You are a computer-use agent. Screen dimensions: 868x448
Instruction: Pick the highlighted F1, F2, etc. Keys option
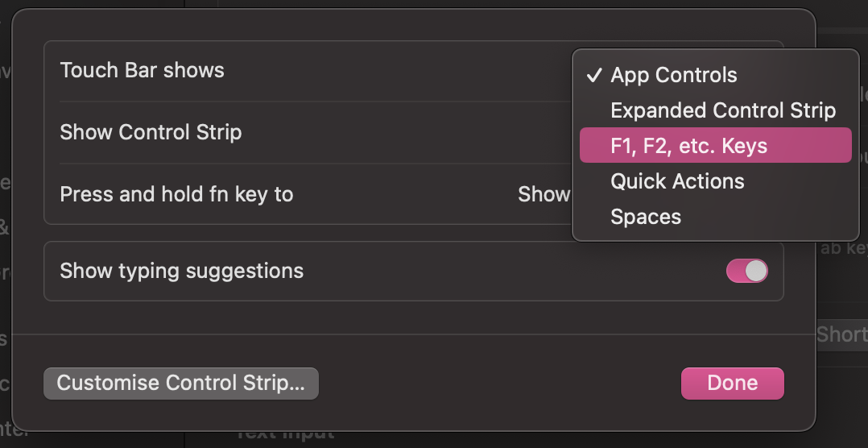688,146
